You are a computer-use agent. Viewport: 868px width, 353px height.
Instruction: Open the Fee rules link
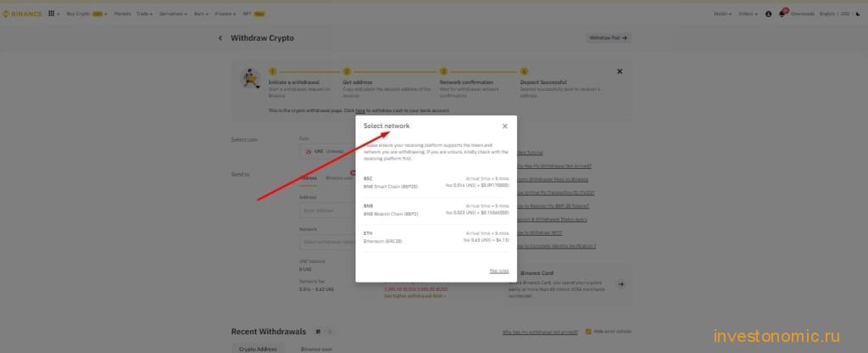click(x=499, y=271)
